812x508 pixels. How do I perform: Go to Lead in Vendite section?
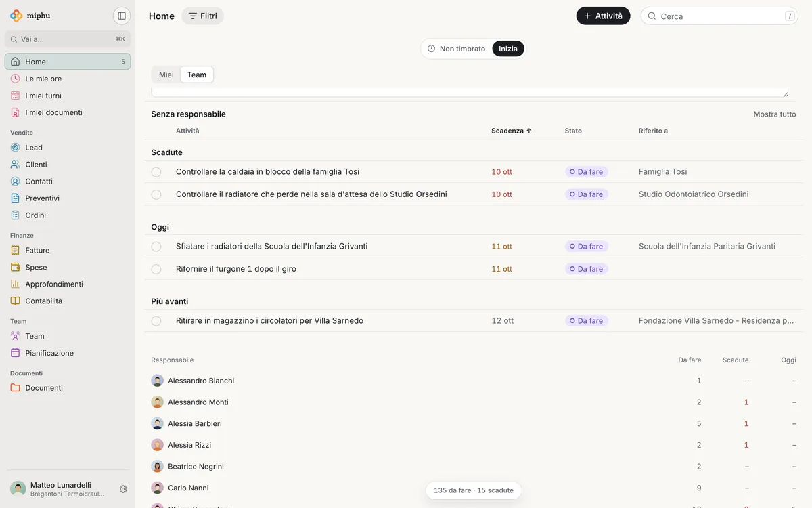tap(68, 148)
